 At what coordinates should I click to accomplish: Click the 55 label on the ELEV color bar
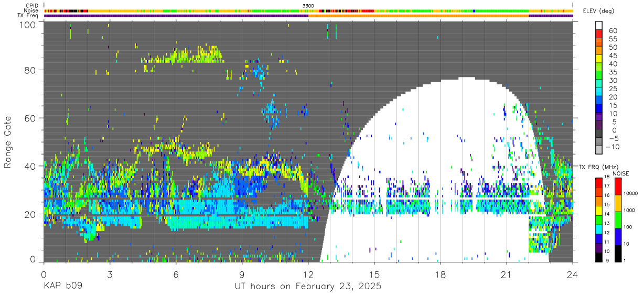click(612, 39)
